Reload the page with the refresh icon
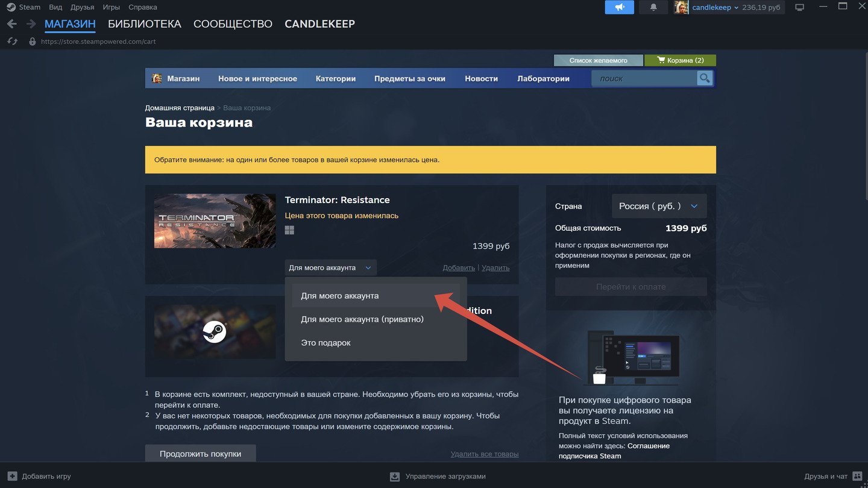The image size is (868, 488). [x=12, y=42]
